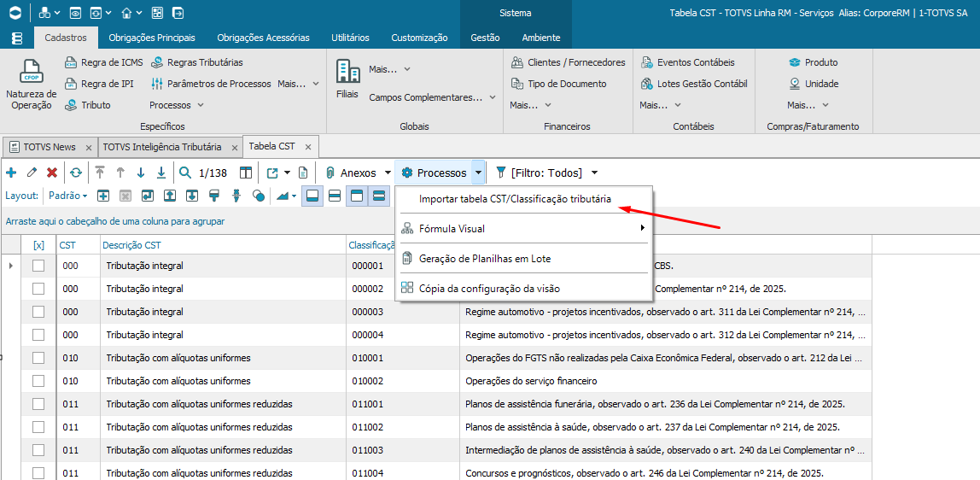Image resolution: width=980 pixels, height=480 pixels.
Task: Expand Mais… in Específicos group
Action: pyautogui.click(x=299, y=84)
